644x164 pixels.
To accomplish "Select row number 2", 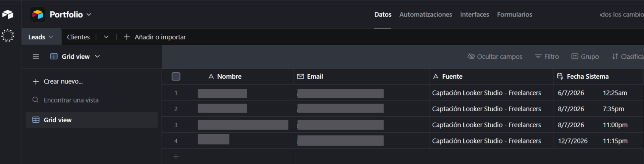I will 176,109.
